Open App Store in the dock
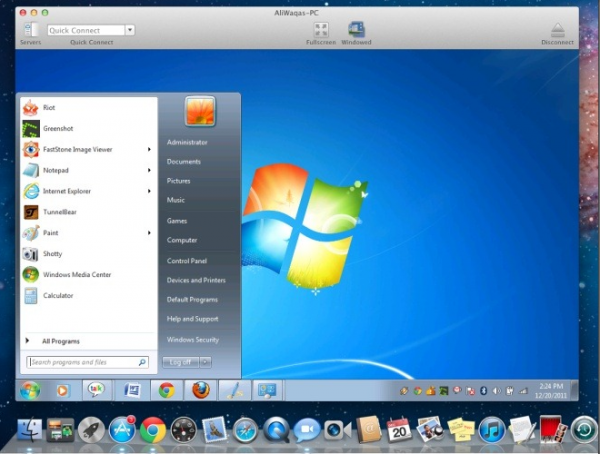The width and height of the screenshot is (600, 454). point(122,430)
